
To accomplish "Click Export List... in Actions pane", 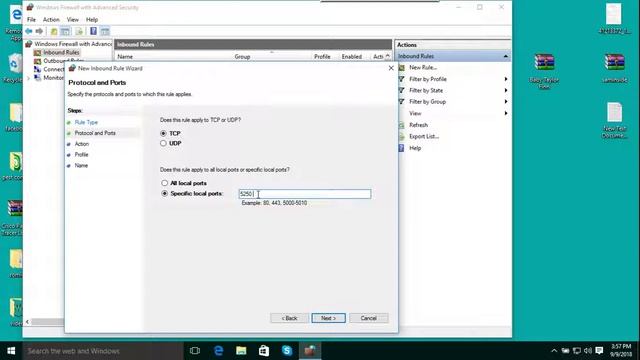I will pyautogui.click(x=424, y=136).
